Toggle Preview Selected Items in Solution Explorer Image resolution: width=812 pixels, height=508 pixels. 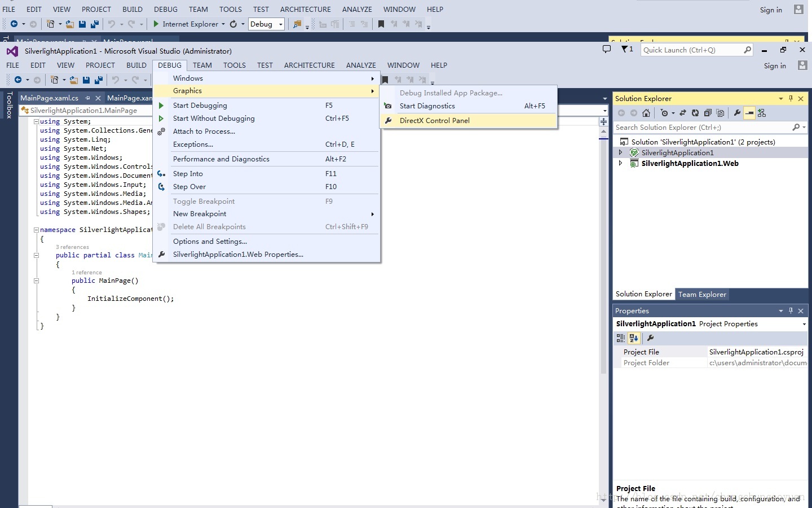click(749, 113)
